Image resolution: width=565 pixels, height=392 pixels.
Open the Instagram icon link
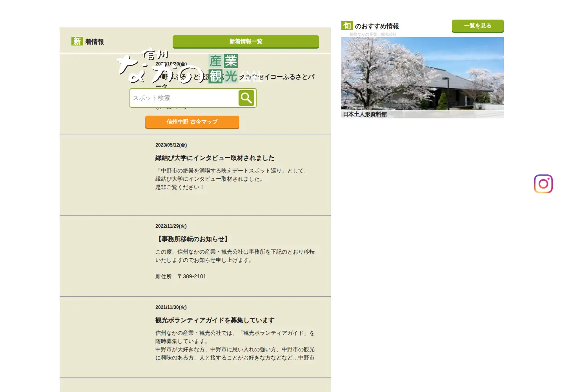tap(543, 184)
